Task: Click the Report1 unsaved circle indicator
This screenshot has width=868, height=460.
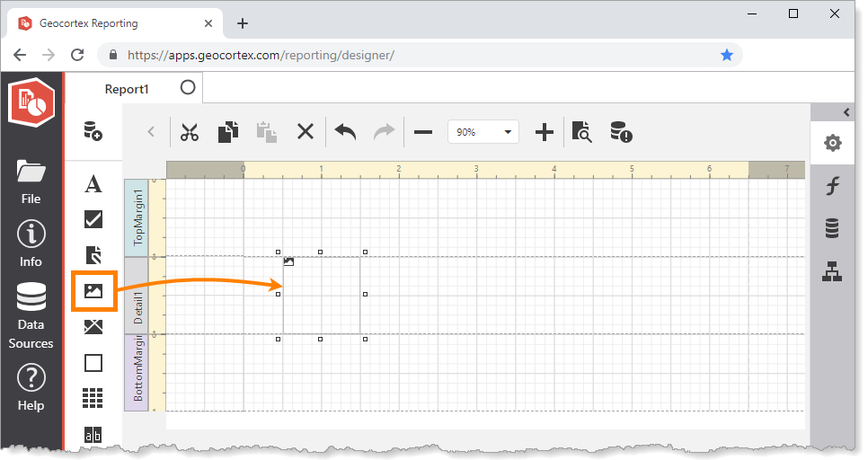Action: click(x=188, y=87)
